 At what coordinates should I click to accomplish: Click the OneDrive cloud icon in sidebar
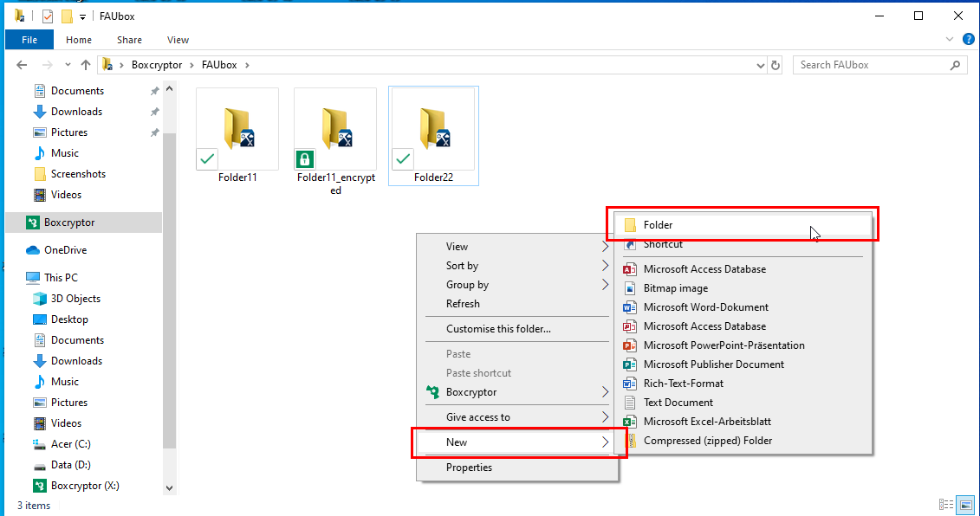[33, 250]
